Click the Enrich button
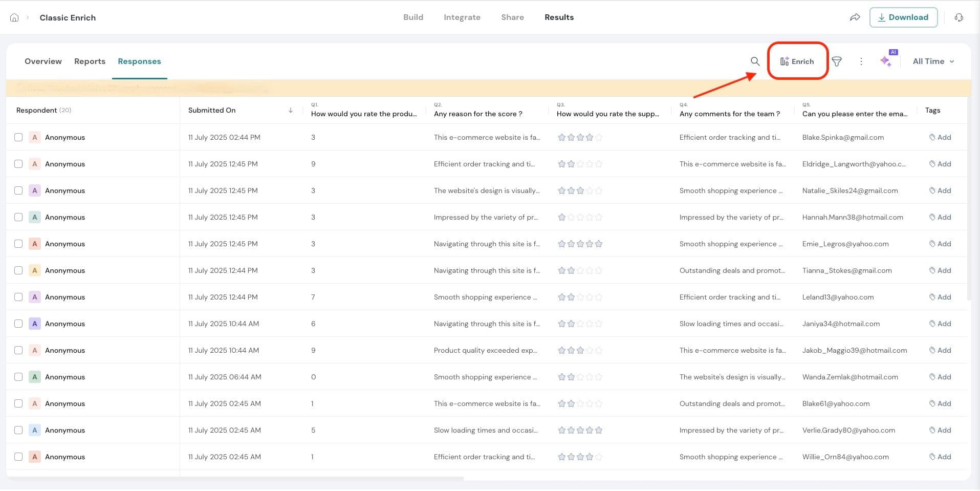The width and height of the screenshot is (980, 491). 797,61
